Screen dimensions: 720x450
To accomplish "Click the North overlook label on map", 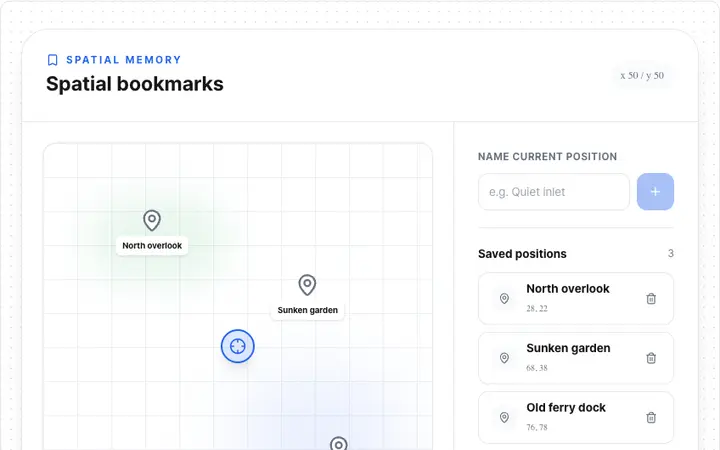I will [x=152, y=246].
